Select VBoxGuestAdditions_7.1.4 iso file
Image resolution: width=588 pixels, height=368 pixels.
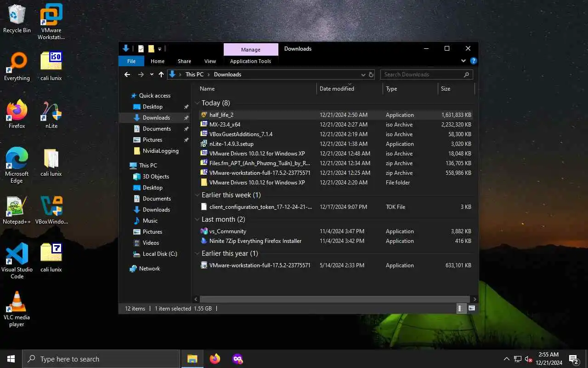click(336, 134)
